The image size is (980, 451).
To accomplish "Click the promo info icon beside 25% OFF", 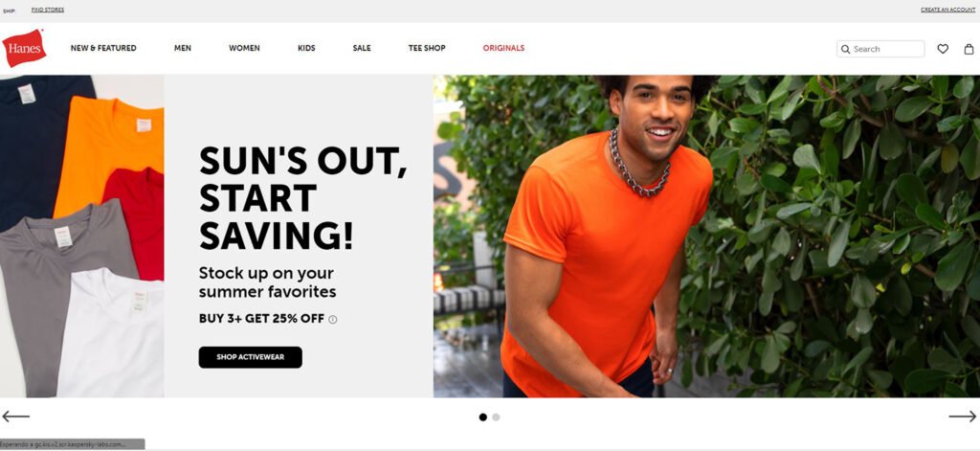I will 332,319.
